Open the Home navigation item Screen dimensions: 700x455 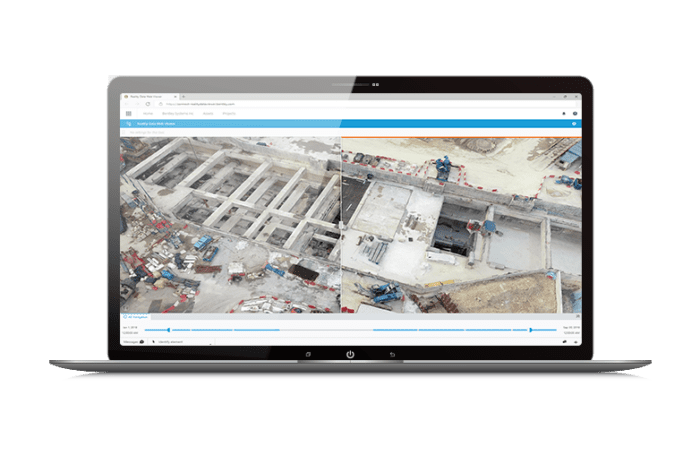tap(149, 113)
